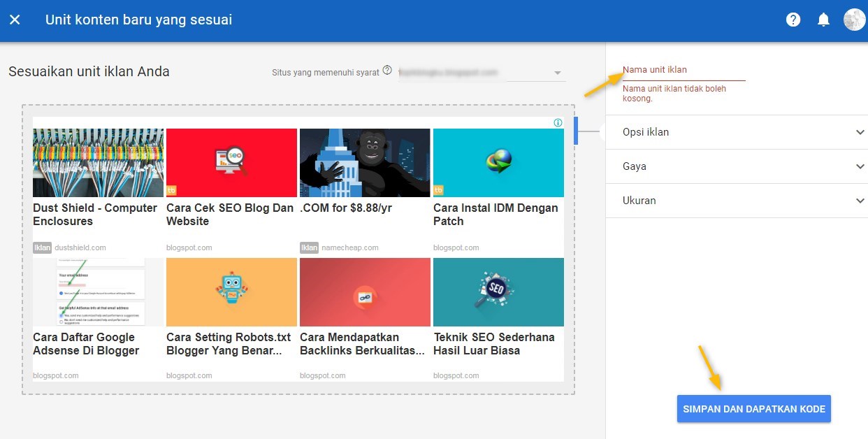Click the dustshield.com source text
This screenshot has height=439, width=868.
(x=80, y=247)
